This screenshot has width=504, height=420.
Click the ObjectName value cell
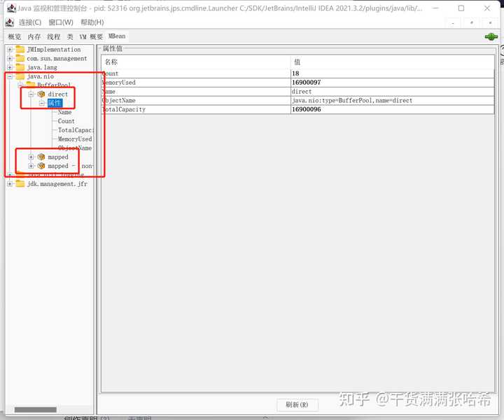pos(392,101)
